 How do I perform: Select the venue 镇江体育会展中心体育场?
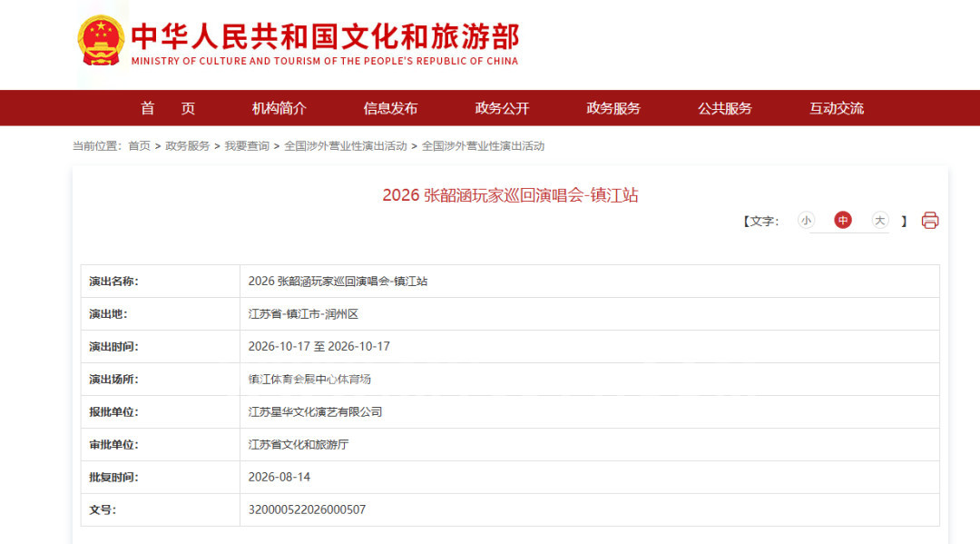point(309,379)
